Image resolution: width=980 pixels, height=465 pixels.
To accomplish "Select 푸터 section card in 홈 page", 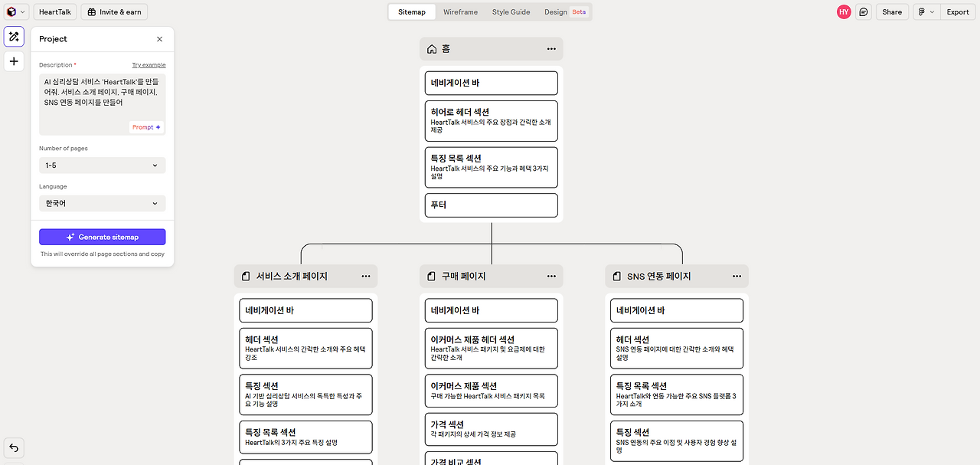I will tap(492, 205).
